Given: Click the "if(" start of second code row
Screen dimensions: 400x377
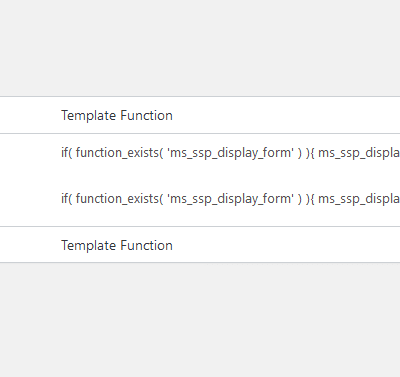Looking at the screenshot, I should [x=66, y=199].
